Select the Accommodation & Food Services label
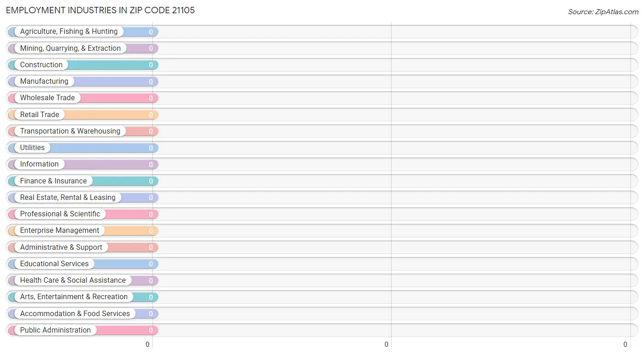 coord(75,313)
